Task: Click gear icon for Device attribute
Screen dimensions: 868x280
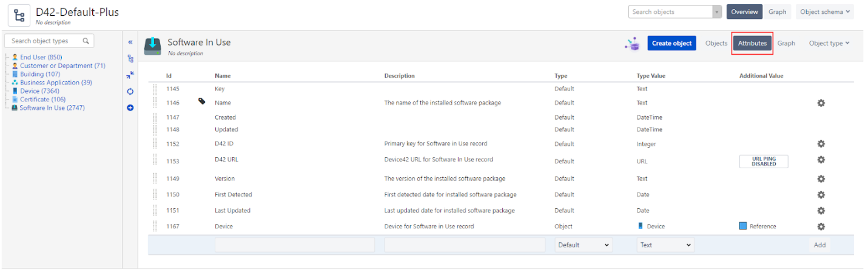Action: click(821, 227)
